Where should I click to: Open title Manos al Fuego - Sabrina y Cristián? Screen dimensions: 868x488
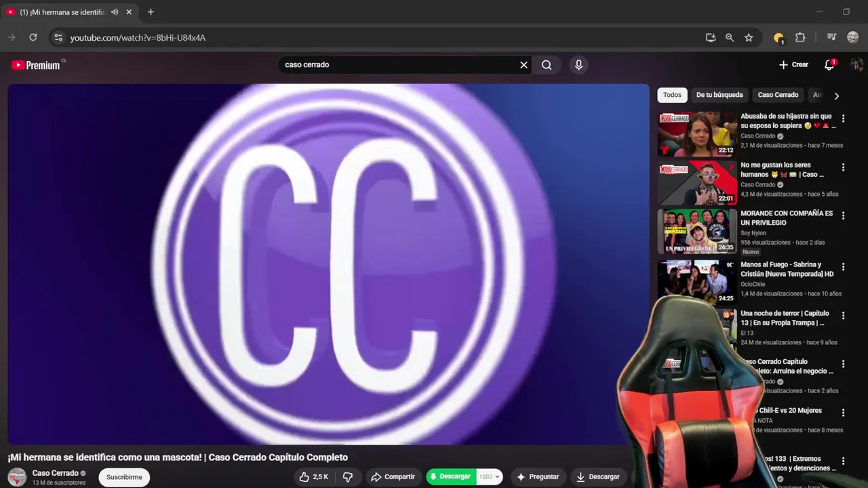tap(787, 269)
